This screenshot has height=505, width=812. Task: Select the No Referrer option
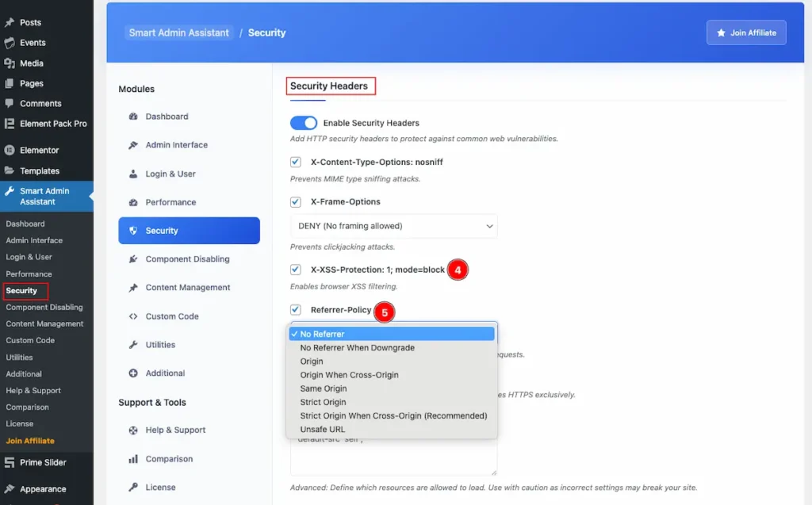[x=392, y=334]
